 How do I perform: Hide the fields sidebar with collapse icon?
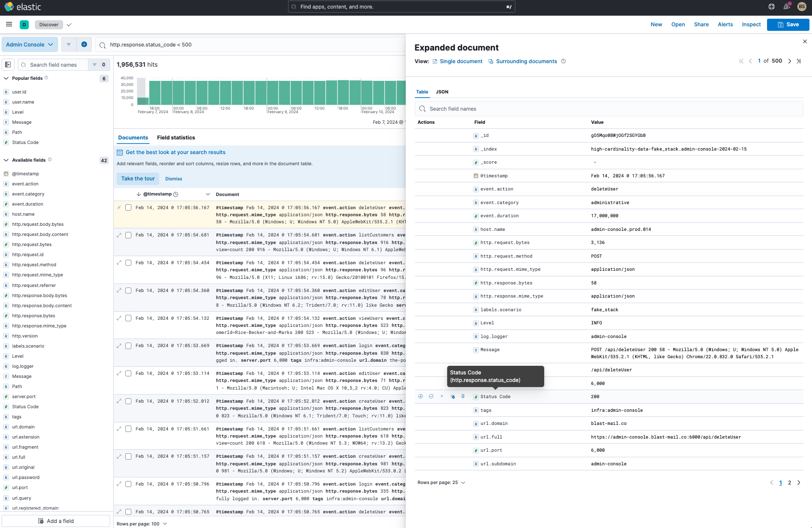click(x=8, y=65)
